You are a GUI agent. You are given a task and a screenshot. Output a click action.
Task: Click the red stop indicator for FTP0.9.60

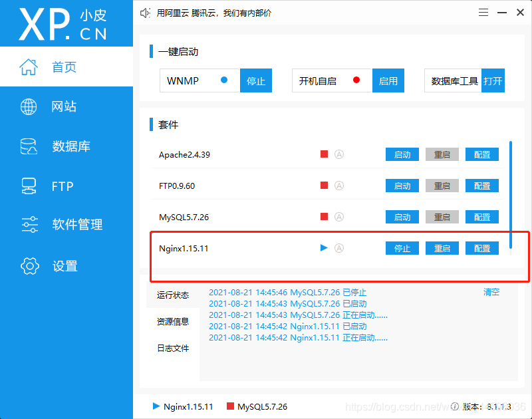click(324, 186)
